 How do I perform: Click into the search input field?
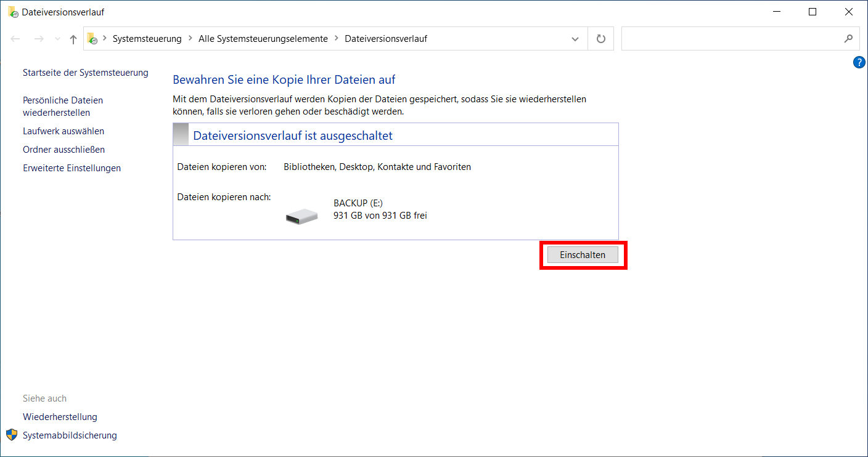(x=731, y=38)
